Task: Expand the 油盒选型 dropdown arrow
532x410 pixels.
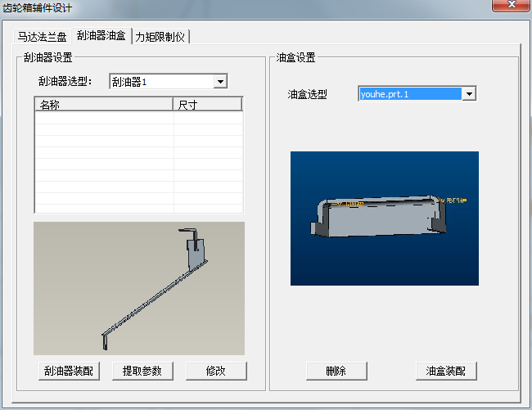Action: 469,94
